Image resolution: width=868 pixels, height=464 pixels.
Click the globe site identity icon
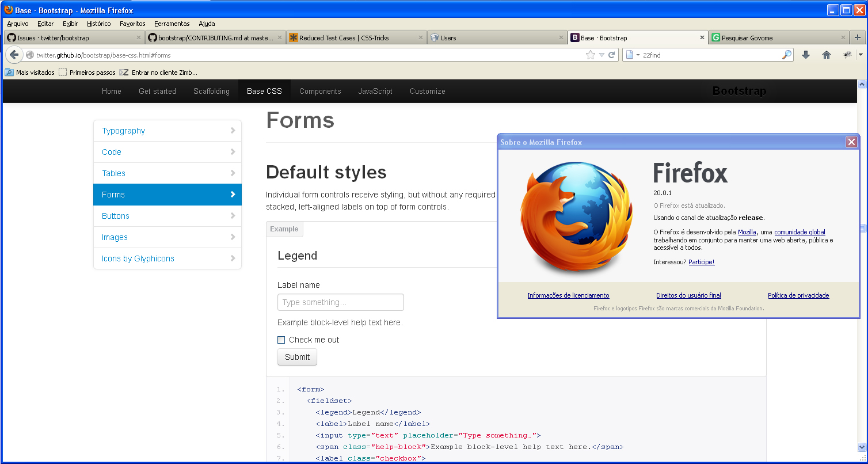pyautogui.click(x=30, y=55)
